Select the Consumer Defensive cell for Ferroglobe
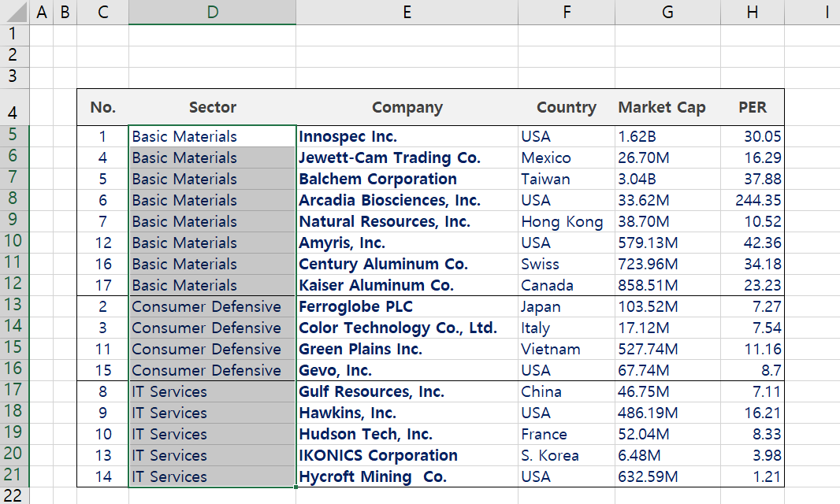Image resolution: width=840 pixels, height=504 pixels. [x=212, y=306]
